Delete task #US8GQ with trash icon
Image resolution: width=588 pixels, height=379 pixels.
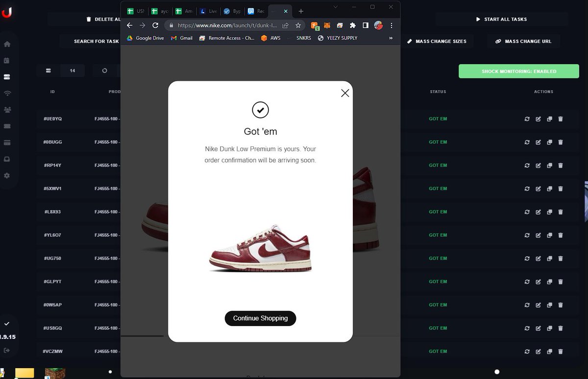tap(561, 328)
